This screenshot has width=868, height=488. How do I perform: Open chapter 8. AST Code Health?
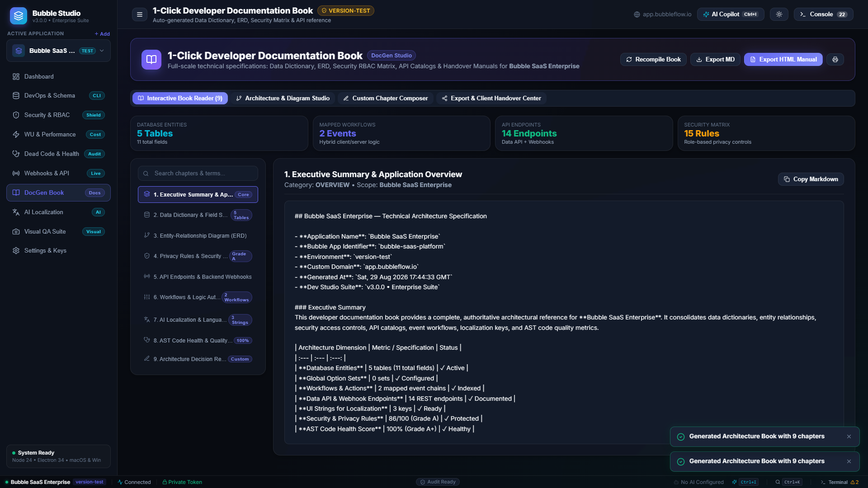(198, 341)
